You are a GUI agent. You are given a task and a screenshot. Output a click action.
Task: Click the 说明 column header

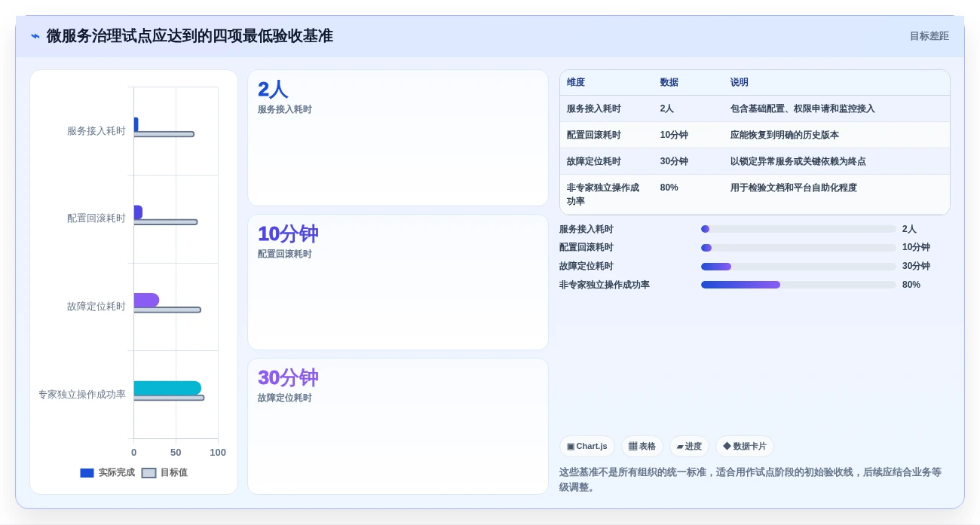pyautogui.click(x=739, y=83)
